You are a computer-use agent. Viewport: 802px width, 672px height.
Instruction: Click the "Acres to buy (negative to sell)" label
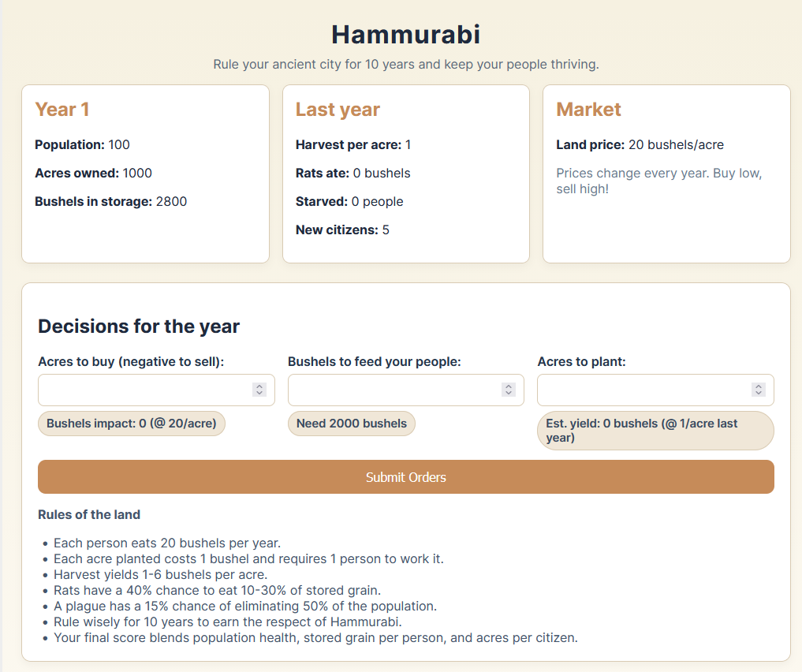click(x=131, y=361)
